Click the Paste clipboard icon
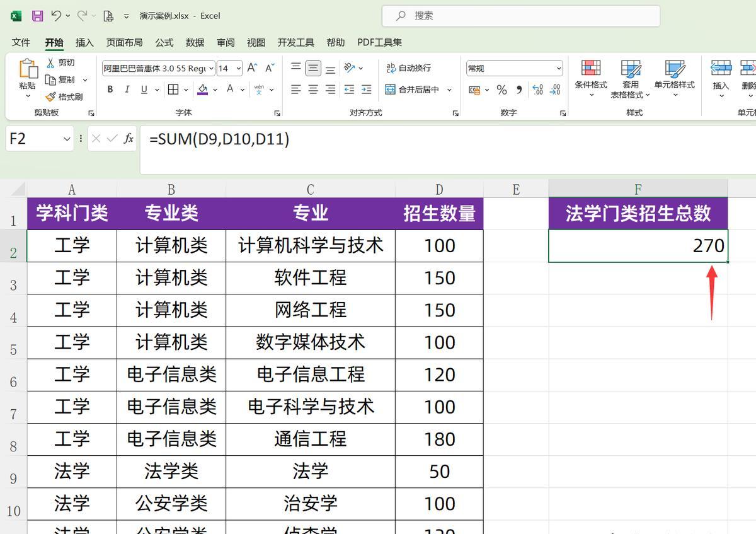Screen dimensions: 756x534 click(x=28, y=69)
